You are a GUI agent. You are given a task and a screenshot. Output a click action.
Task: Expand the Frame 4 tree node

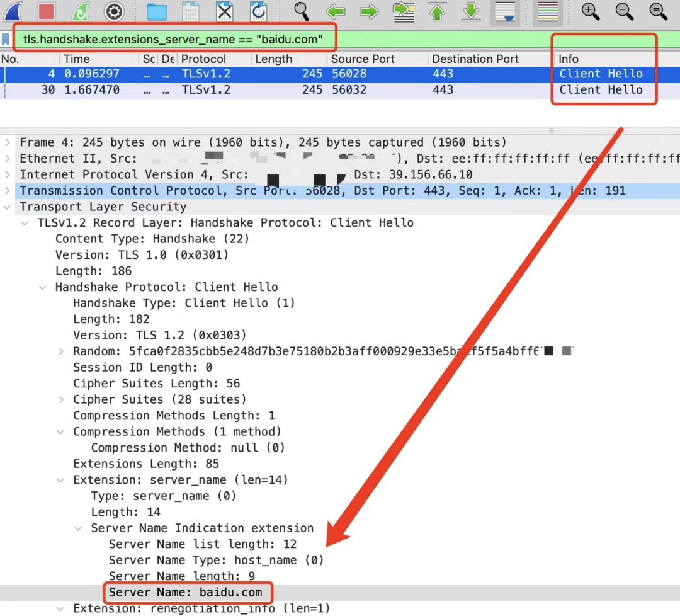click(x=8, y=142)
